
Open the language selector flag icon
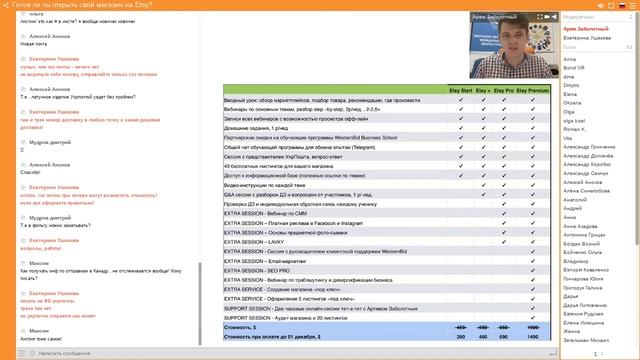pos(622,5)
